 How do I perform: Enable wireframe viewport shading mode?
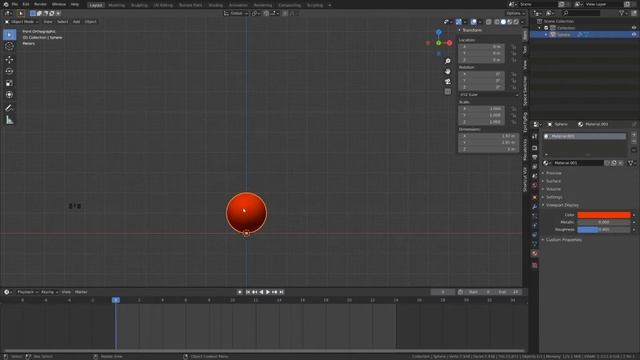[497, 22]
